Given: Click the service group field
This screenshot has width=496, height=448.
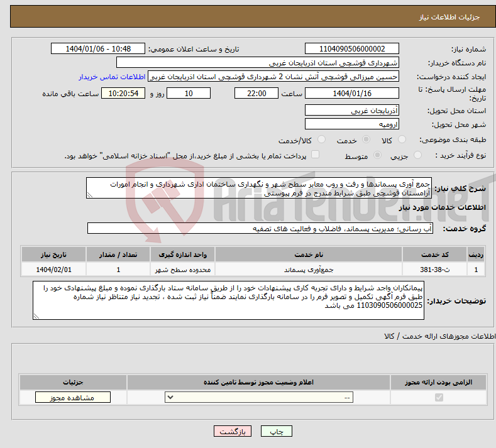Looking at the screenshot, I should click(260, 228).
